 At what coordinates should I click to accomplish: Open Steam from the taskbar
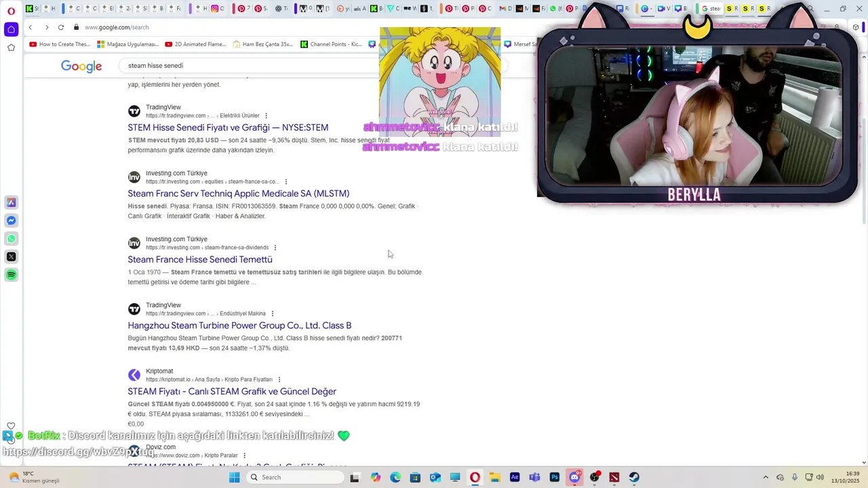click(634, 477)
